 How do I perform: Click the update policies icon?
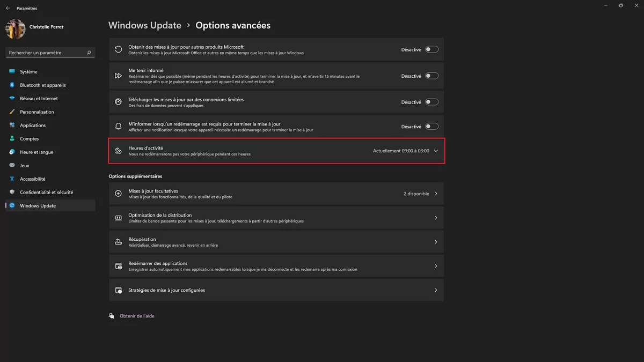click(x=118, y=290)
